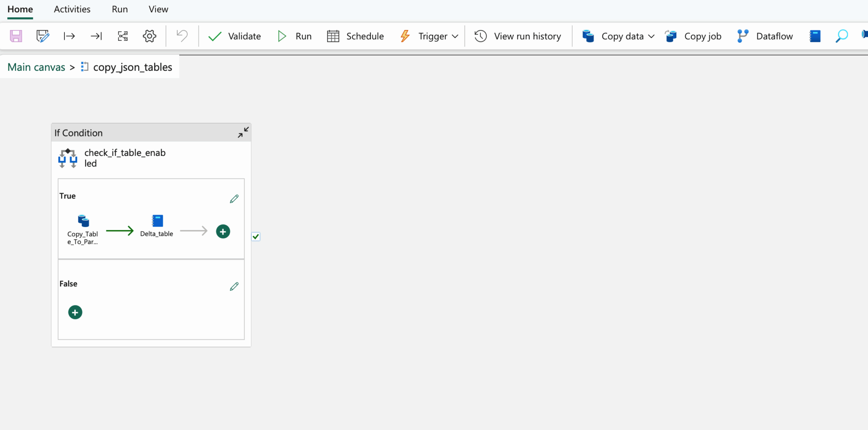Click the Notebook icon in toolbar

point(815,36)
